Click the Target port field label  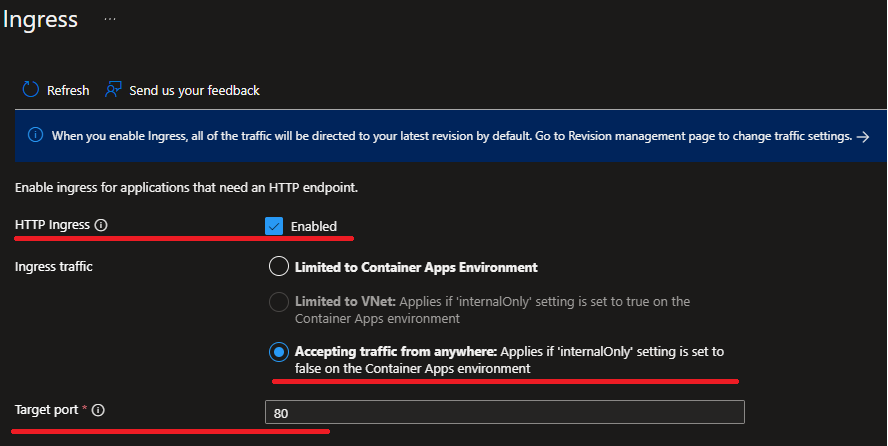(49, 410)
